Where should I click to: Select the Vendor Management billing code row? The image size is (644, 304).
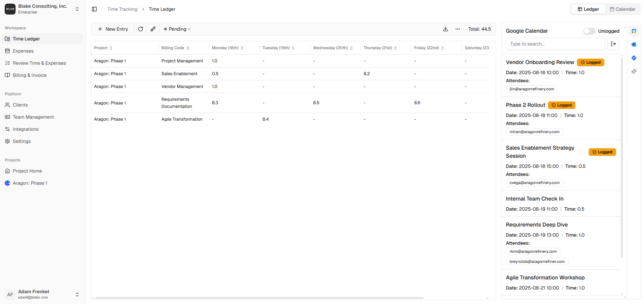point(290,87)
